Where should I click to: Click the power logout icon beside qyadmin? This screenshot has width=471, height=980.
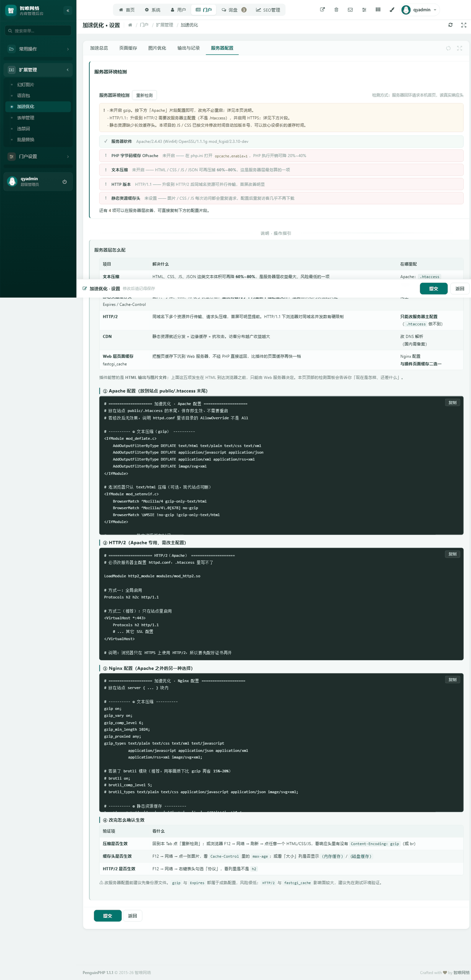(65, 182)
